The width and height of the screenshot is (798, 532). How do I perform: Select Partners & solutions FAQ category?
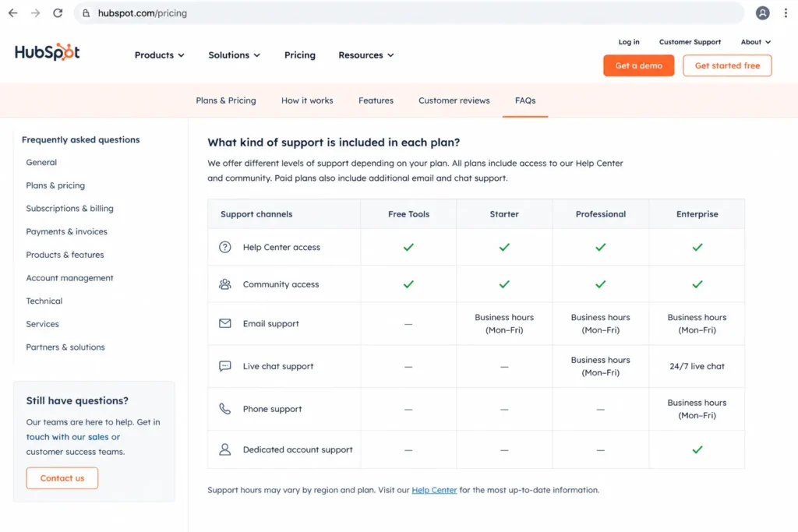tap(65, 347)
